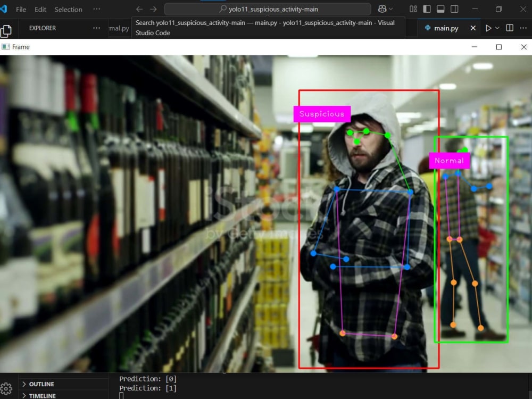Viewport: 532px width, 399px height.
Task: Click the yolo11_suspicious_activity-main search box
Action: click(268, 9)
